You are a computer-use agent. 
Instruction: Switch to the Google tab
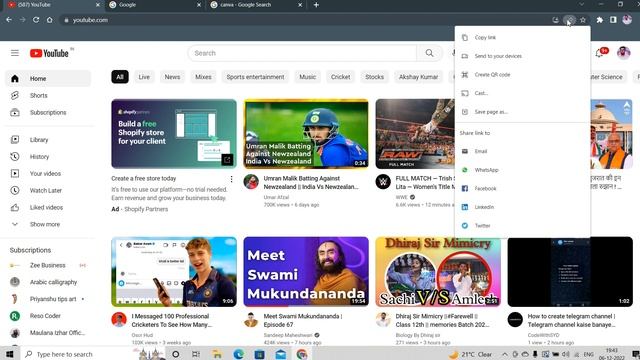155,5
